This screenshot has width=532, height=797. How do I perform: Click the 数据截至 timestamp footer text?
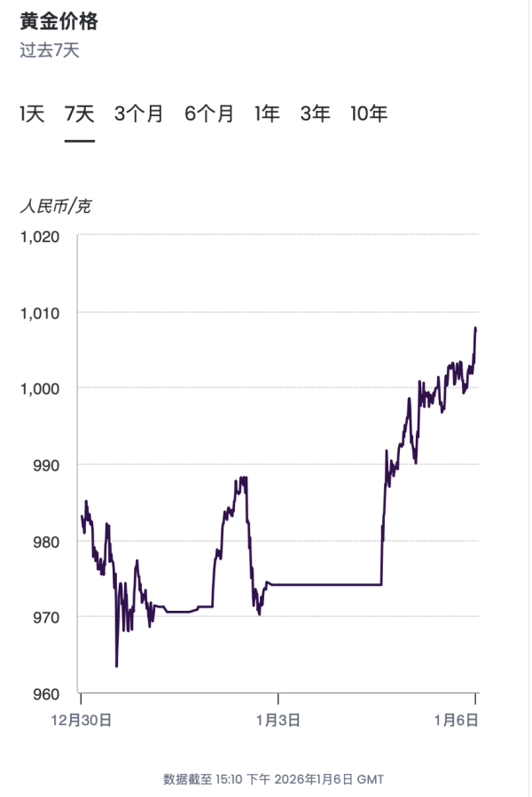coord(273,779)
